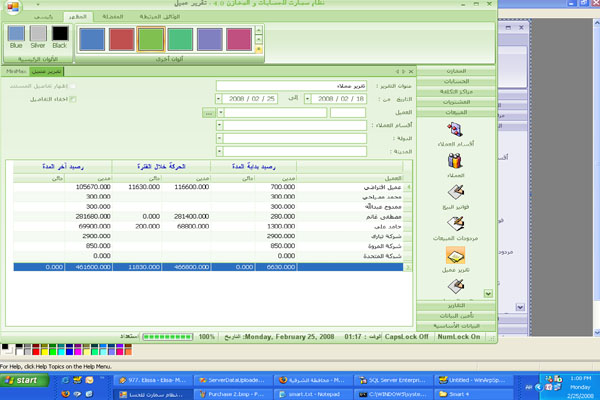Click Firefox icon in quick launch

click(x=65, y=394)
